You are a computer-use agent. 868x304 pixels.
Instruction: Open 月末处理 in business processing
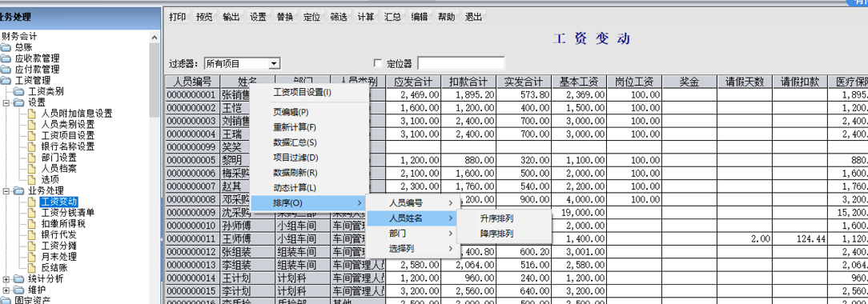(x=58, y=257)
